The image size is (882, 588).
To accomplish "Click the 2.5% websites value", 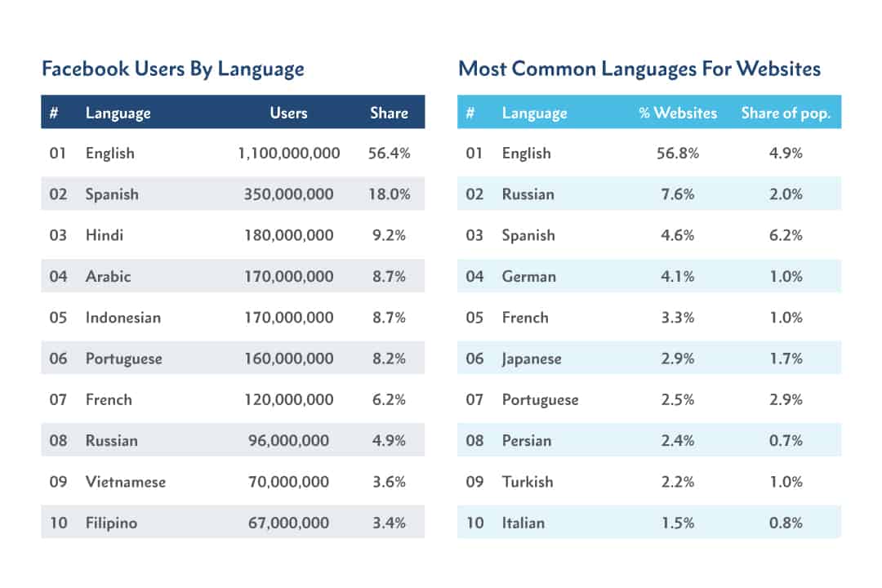I will click(678, 399).
